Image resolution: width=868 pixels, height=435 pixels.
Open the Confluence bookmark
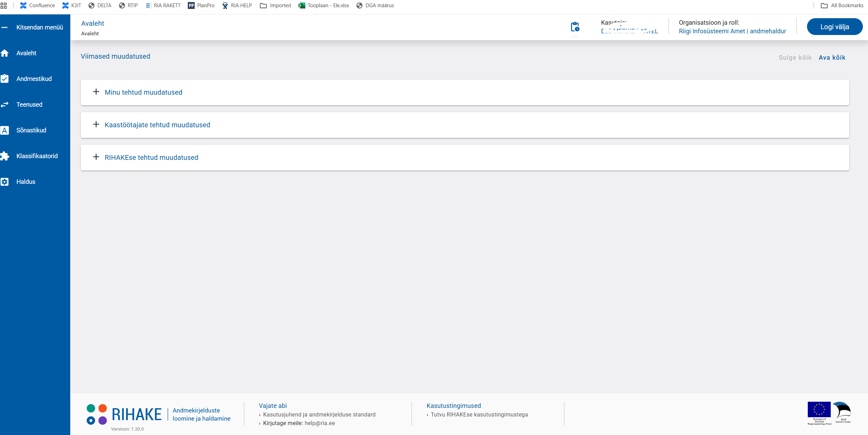[37, 5]
